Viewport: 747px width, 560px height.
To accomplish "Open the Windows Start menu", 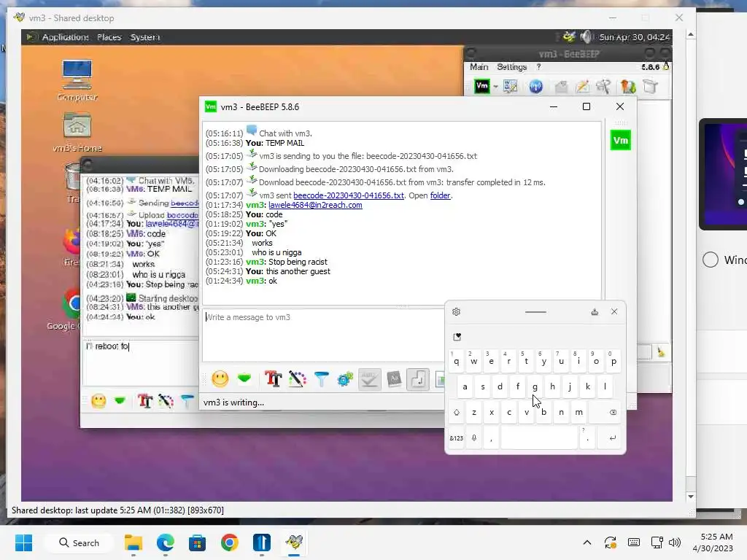I will point(23,542).
